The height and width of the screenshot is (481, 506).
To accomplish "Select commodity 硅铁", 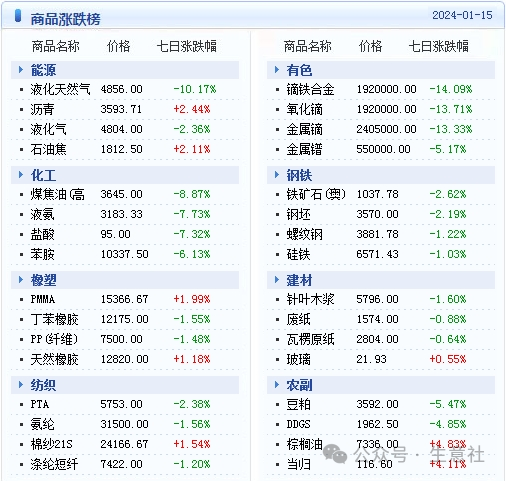I will (298, 254).
